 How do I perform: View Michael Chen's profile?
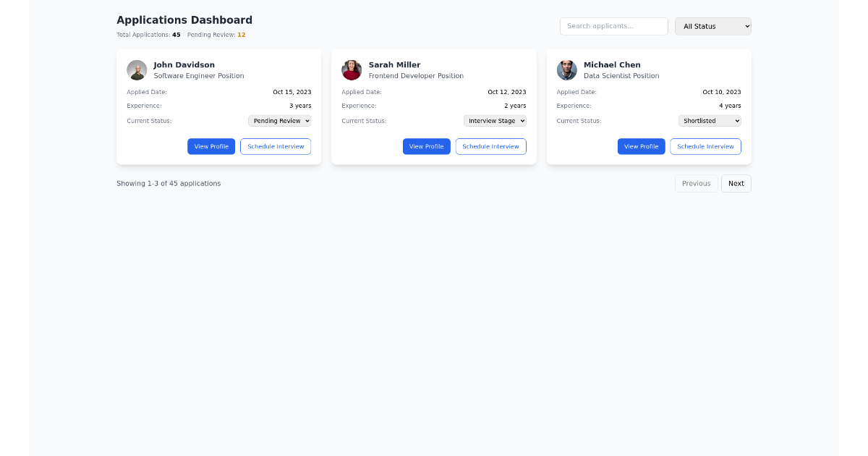[641, 146]
